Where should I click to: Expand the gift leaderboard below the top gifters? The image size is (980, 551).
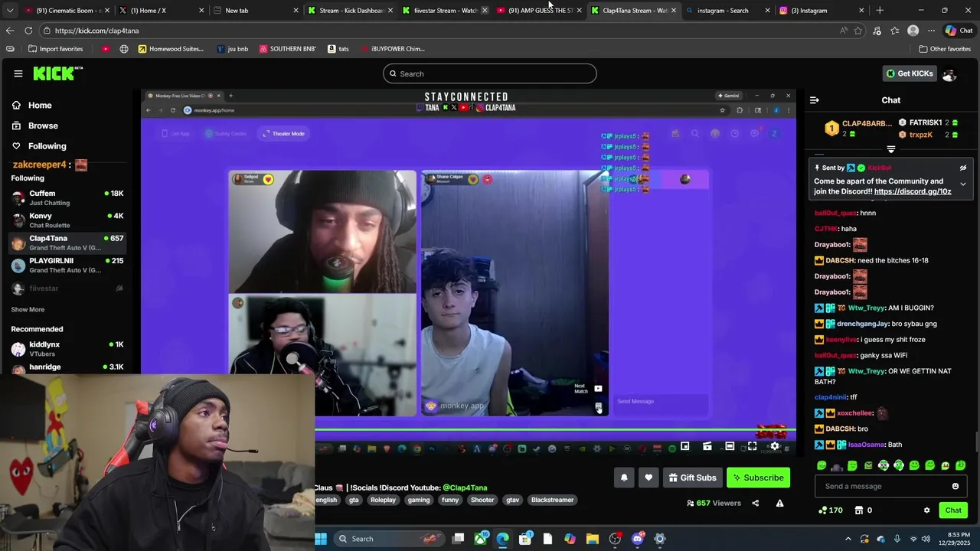[890, 149]
